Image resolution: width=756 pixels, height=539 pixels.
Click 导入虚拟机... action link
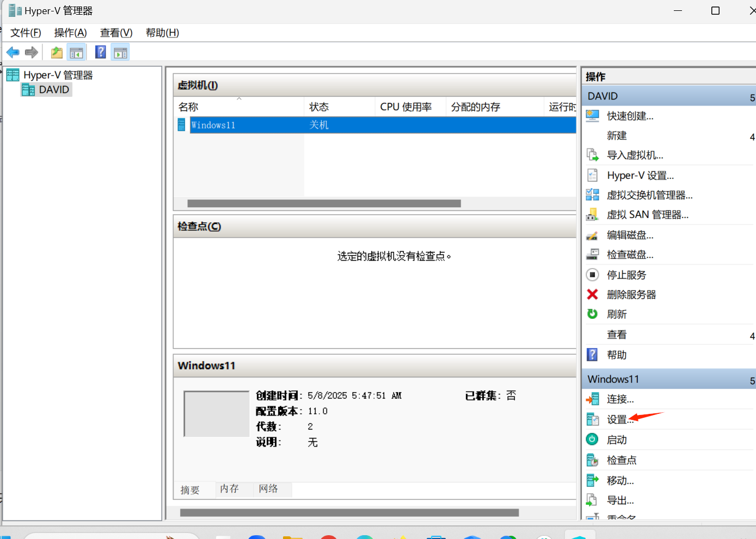point(635,155)
